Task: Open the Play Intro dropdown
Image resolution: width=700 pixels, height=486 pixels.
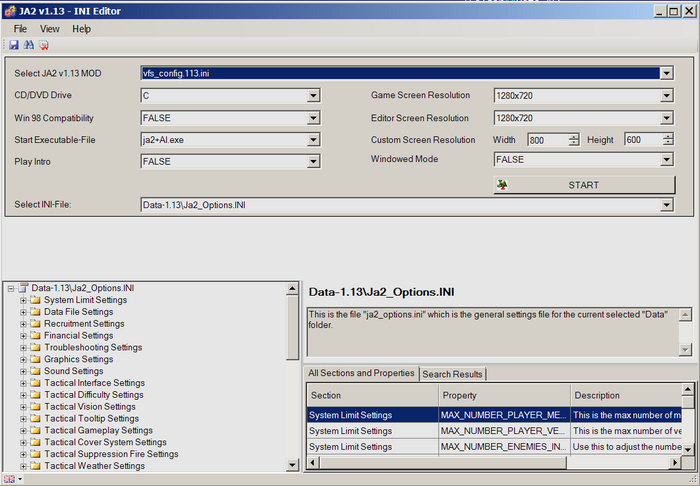Action: (x=313, y=162)
